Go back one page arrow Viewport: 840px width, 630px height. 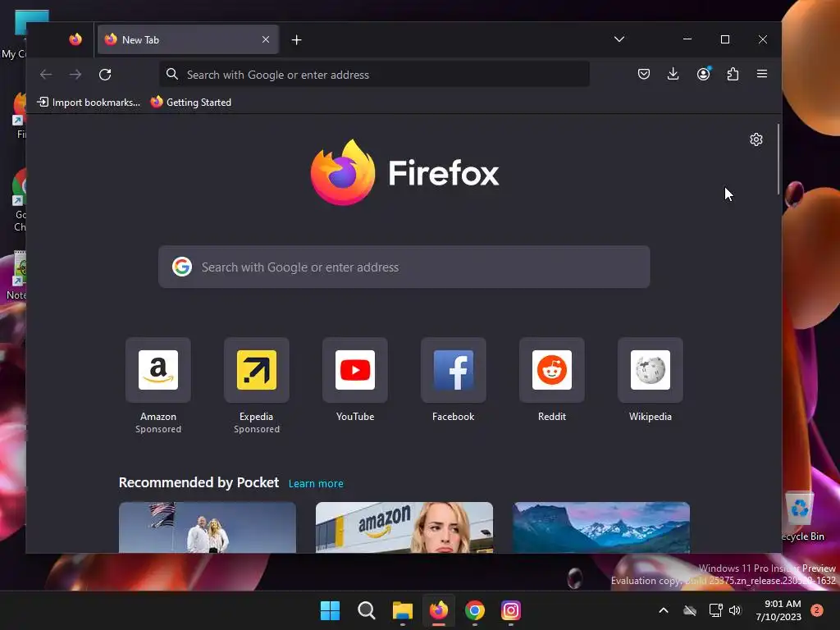pyautogui.click(x=46, y=75)
